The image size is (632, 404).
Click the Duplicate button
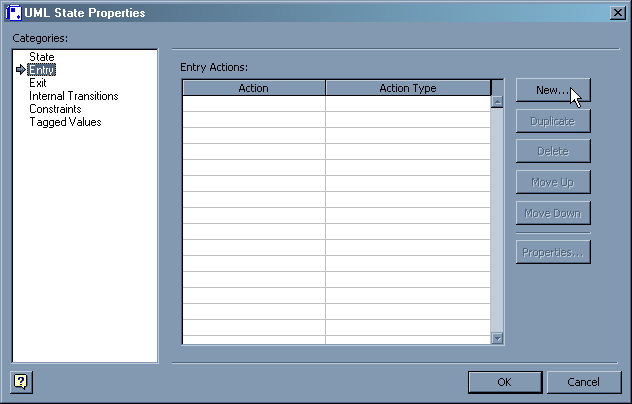553,121
